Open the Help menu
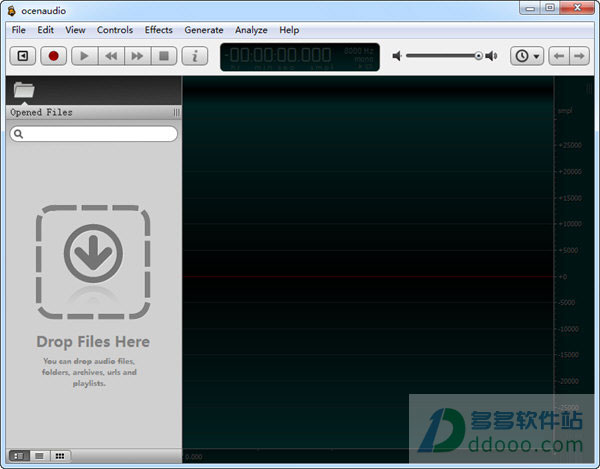Screen dimensions: 600x469 [x=289, y=30]
